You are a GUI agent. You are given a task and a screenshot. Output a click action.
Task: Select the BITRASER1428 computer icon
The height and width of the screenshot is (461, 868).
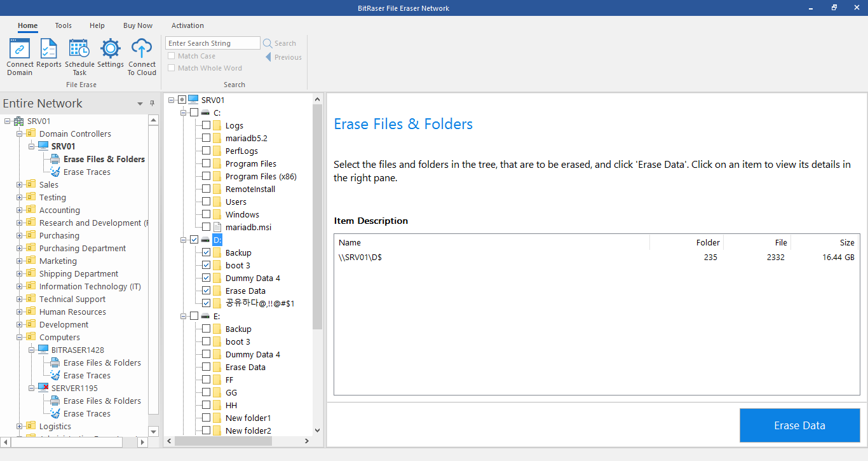pyautogui.click(x=43, y=350)
